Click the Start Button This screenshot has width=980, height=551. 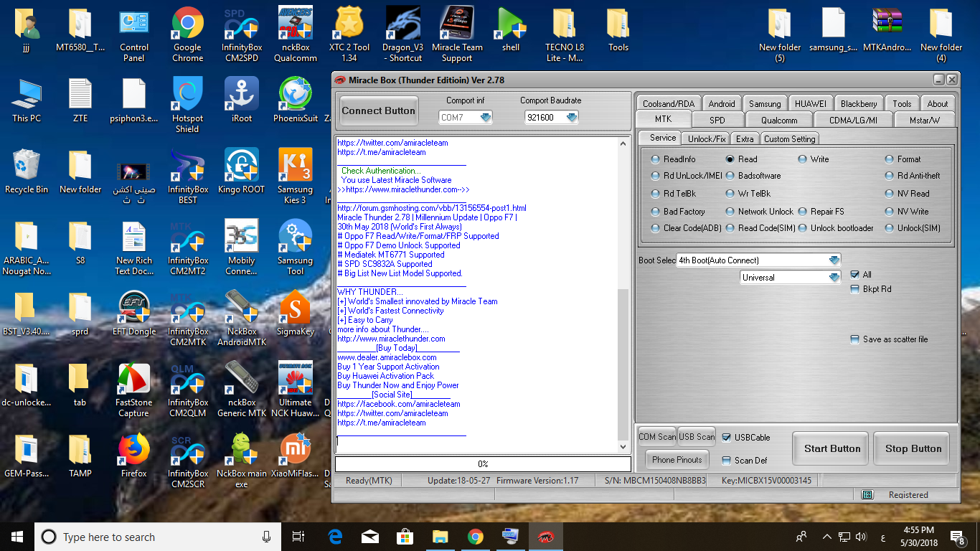(x=832, y=449)
